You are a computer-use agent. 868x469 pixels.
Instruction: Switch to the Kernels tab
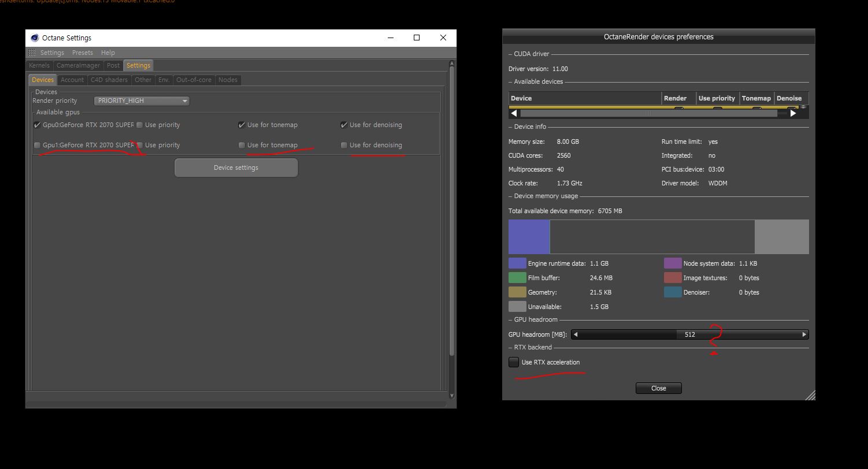pyautogui.click(x=39, y=65)
